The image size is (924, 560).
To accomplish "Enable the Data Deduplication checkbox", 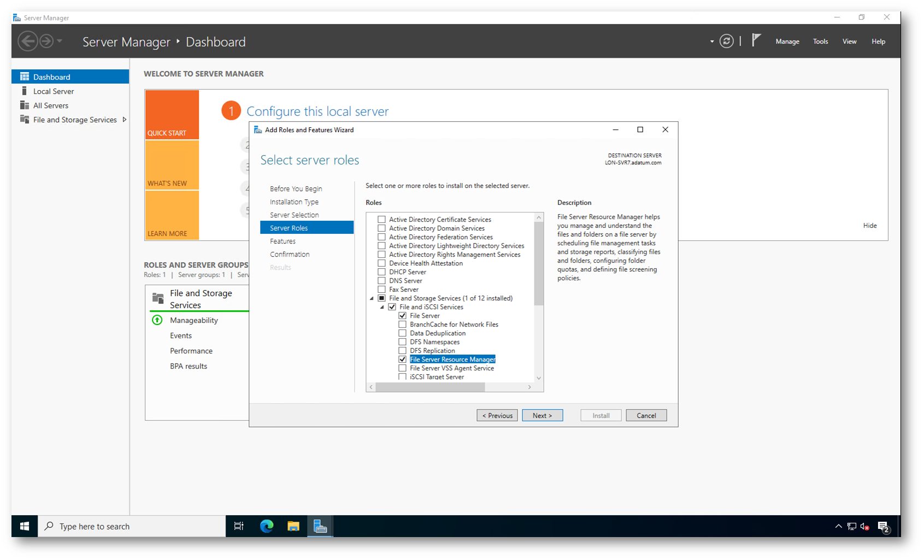I will coord(403,333).
